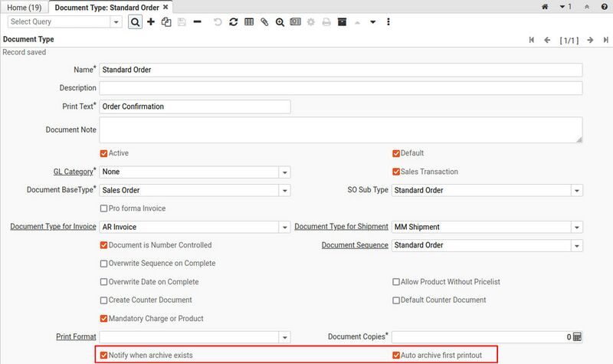The image size is (613, 364).
Task: Click the Find record magnifier icon
Action: pyautogui.click(x=135, y=22)
